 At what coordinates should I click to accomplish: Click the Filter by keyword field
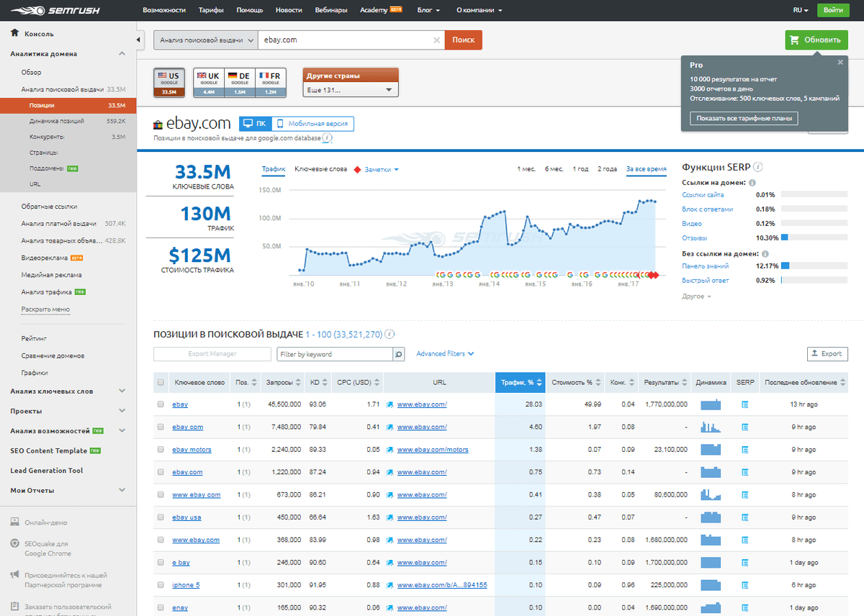pos(335,354)
